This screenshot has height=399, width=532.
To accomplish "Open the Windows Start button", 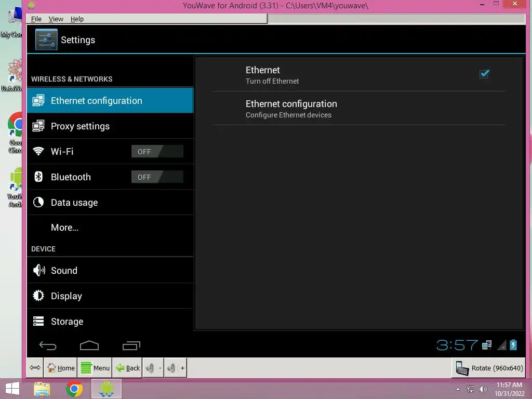I will [x=12, y=389].
